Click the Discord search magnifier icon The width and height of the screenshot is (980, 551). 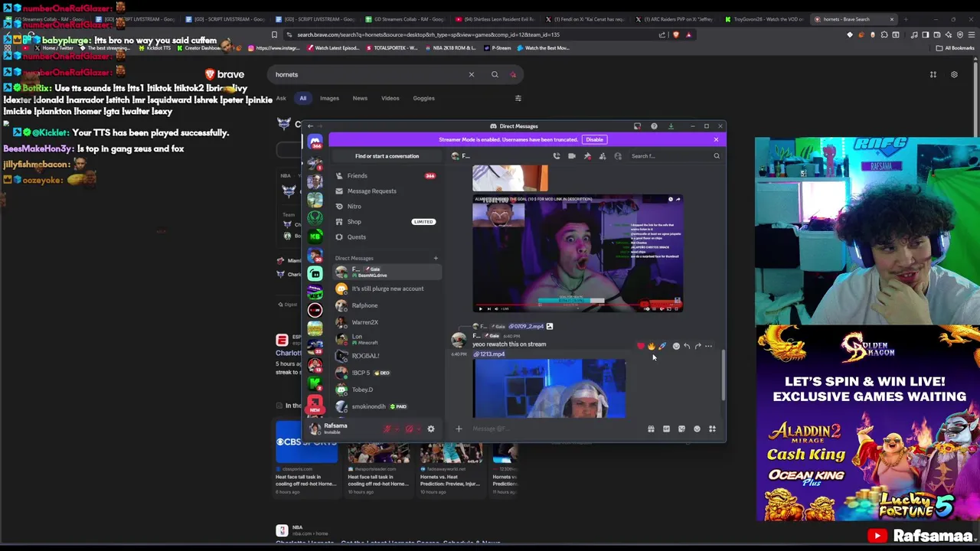click(717, 156)
